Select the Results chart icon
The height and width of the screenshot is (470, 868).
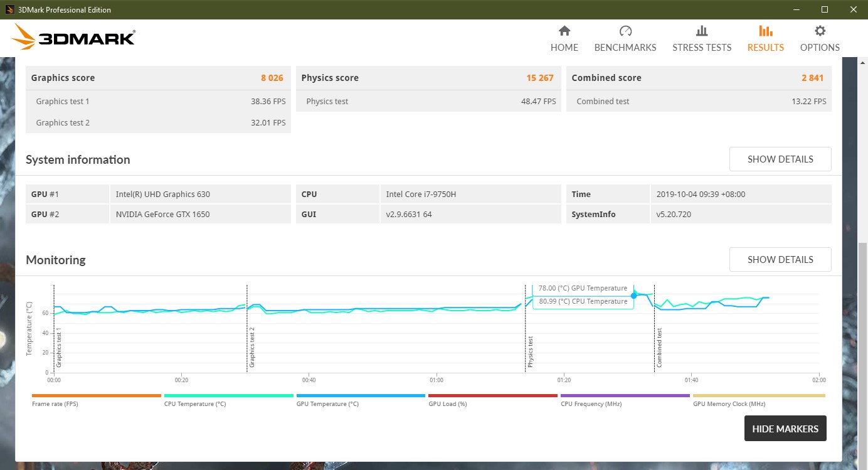click(x=766, y=31)
